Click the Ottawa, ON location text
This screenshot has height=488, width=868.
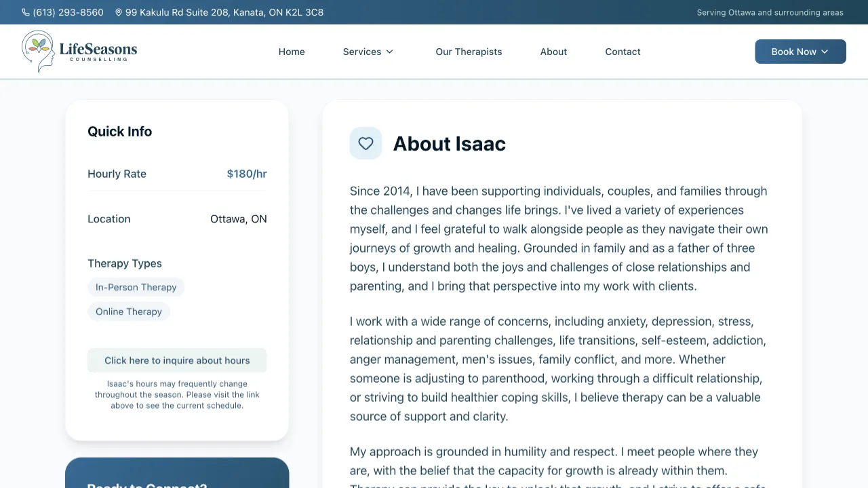pyautogui.click(x=238, y=219)
